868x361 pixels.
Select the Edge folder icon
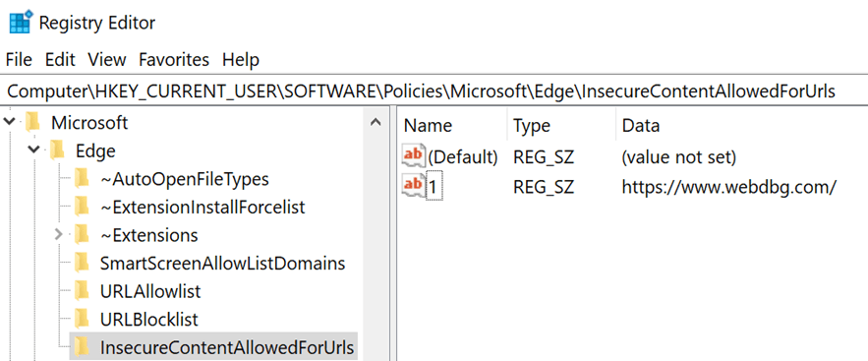point(58,150)
